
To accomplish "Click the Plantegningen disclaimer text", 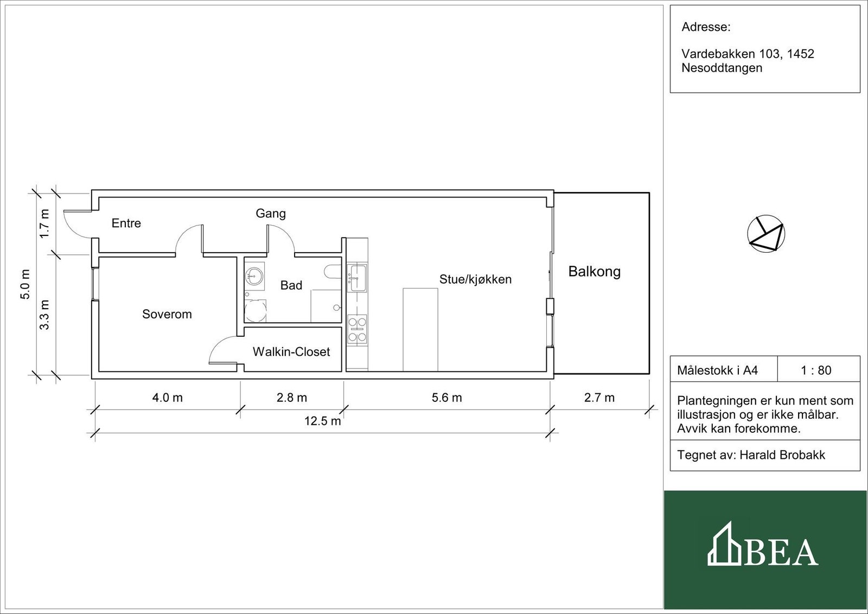I will (765, 414).
